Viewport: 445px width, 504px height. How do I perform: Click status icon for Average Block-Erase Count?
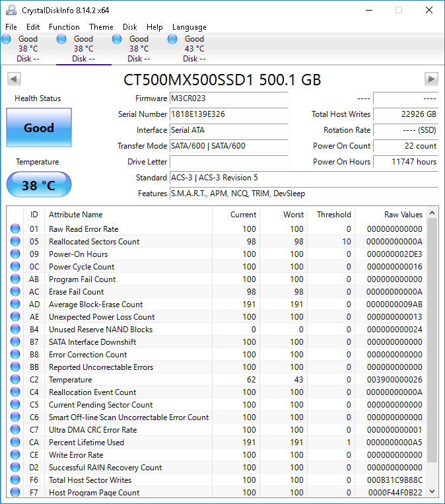click(15, 304)
